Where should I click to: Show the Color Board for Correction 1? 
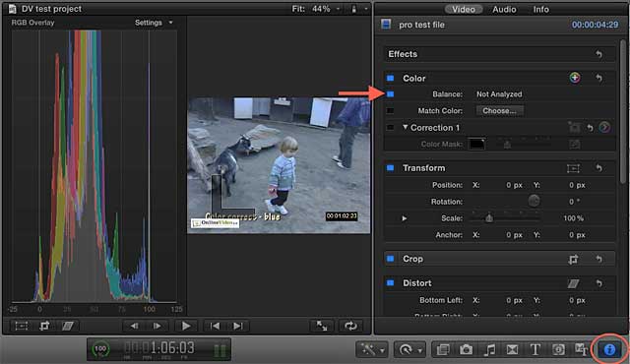(x=604, y=128)
